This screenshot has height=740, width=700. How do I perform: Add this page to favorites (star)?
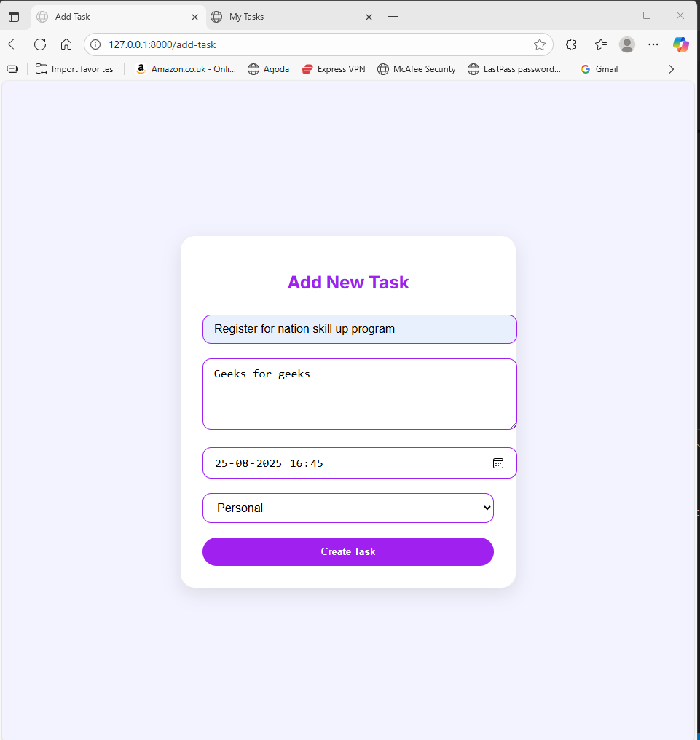pyautogui.click(x=540, y=44)
